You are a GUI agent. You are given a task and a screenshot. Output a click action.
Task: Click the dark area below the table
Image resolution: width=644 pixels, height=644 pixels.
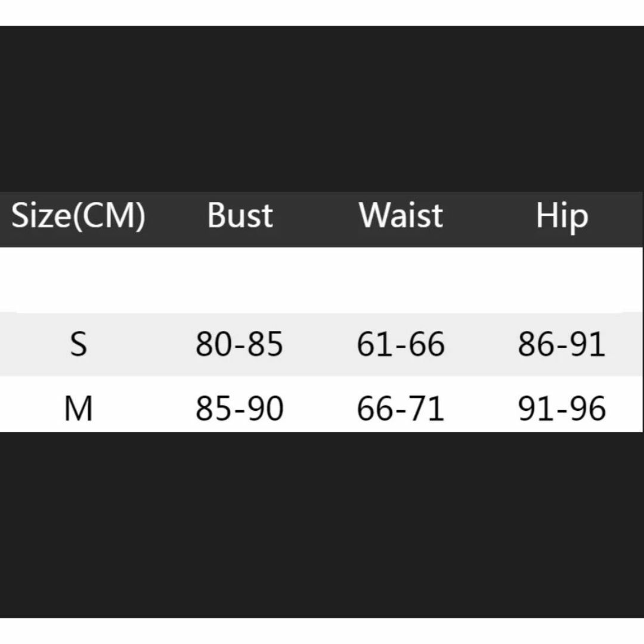[x=322, y=525]
